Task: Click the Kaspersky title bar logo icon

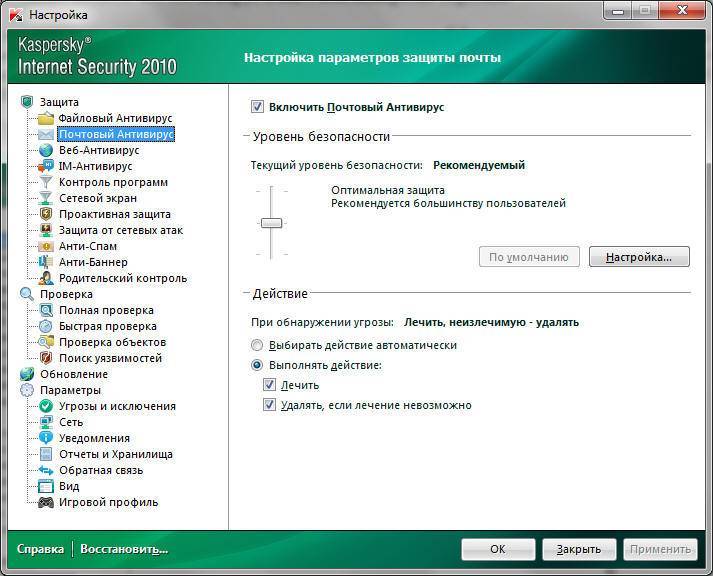Action: 16,15
